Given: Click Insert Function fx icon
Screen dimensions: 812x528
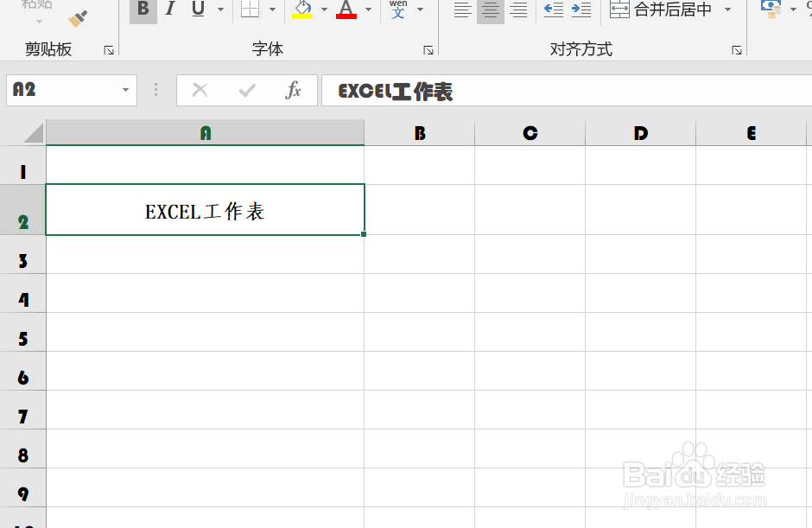Looking at the screenshot, I should 293,90.
